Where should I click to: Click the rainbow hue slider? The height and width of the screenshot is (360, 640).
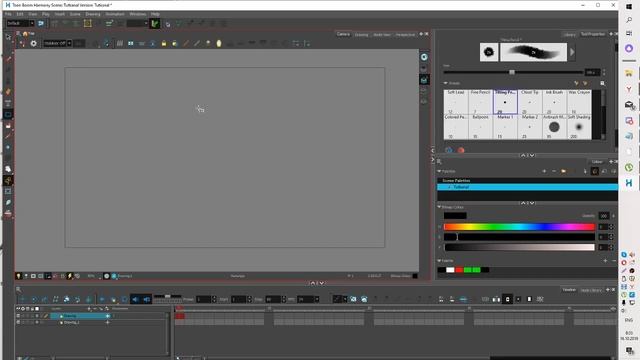coord(519,227)
